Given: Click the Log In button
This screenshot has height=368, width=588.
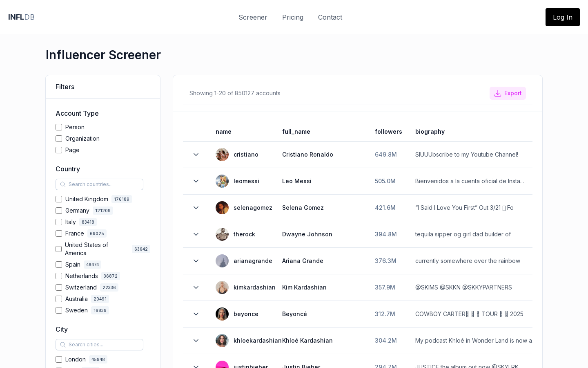Looking at the screenshot, I should 562,17.
